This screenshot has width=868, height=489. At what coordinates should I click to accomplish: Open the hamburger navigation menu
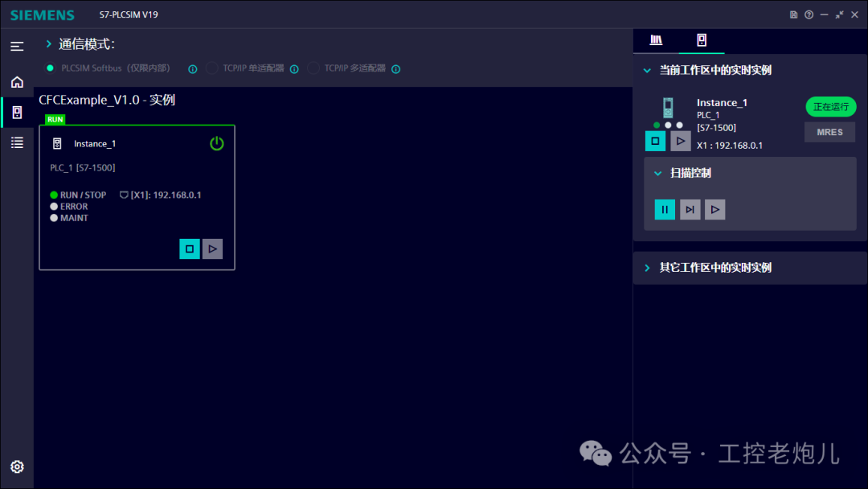pos(17,46)
